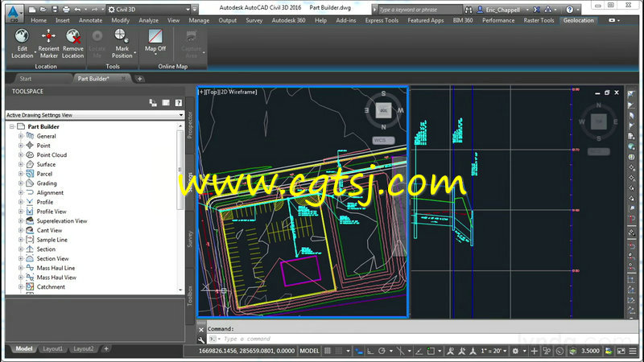This screenshot has width=644, height=362.
Task: Expand the Profile View settings node
Action: pyautogui.click(x=21, y=212)
